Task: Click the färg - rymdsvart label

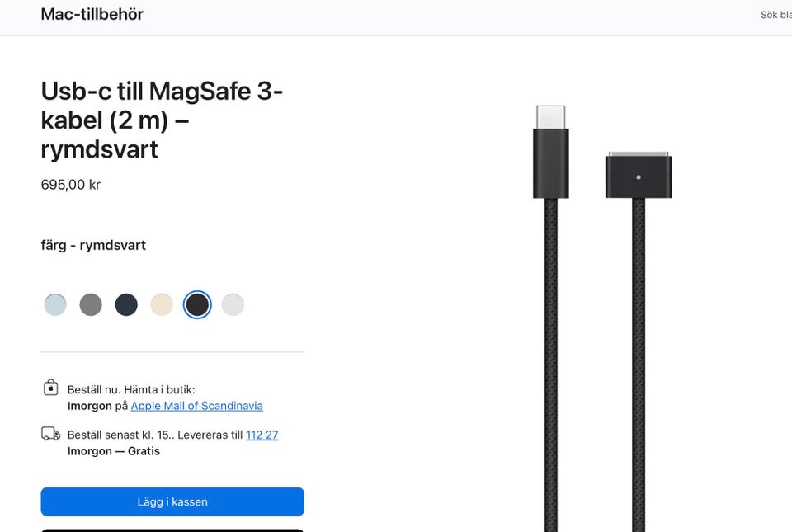Action: pyautogui.click(x=93, y=245)
